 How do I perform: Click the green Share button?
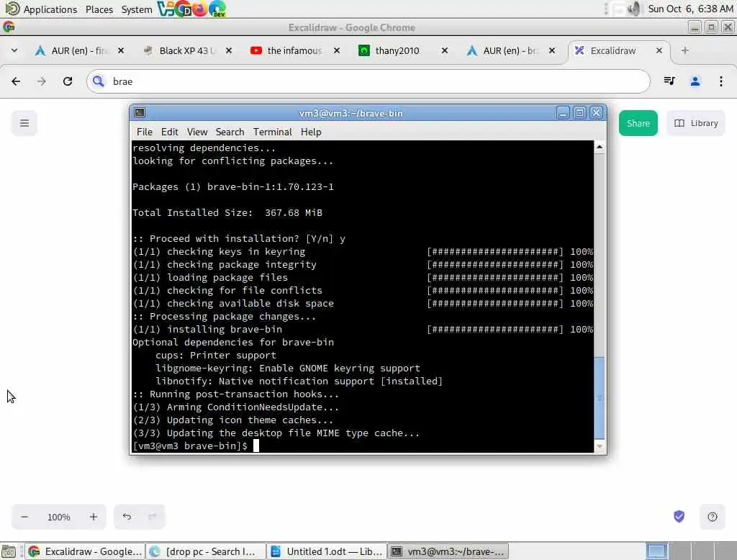tap(638, 123)
